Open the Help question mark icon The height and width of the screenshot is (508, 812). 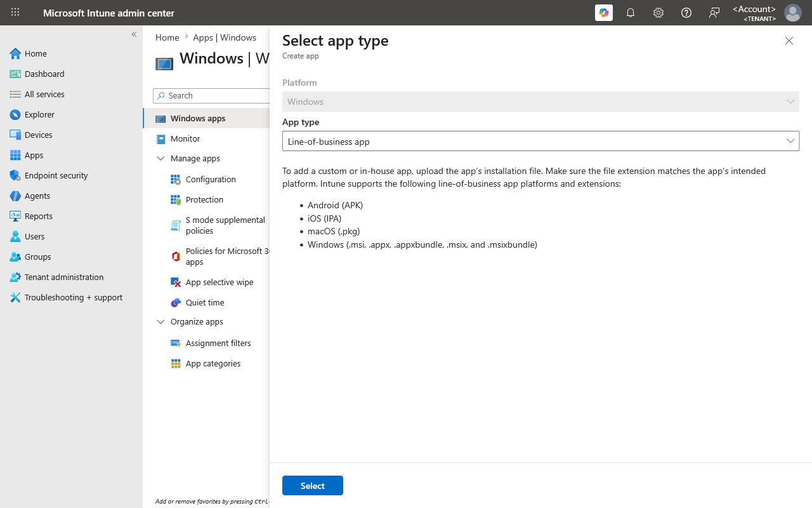click(x=686, y=13)
